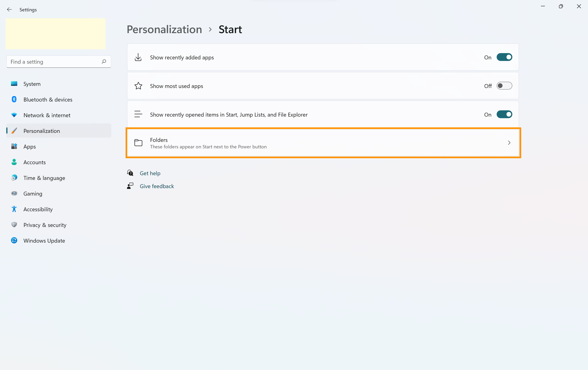Click the Give feedback link
This screenshot has width=588, height=370.
(x=157, y=186)
